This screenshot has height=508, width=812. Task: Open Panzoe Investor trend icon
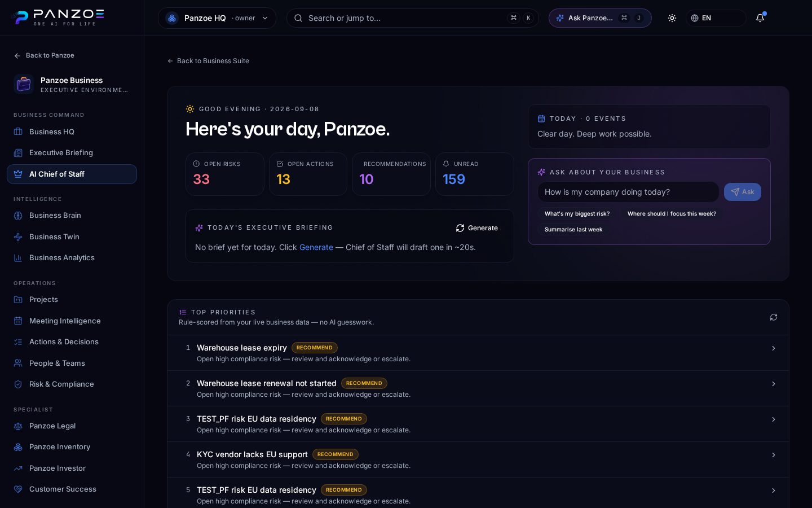(x=18, y=468)
